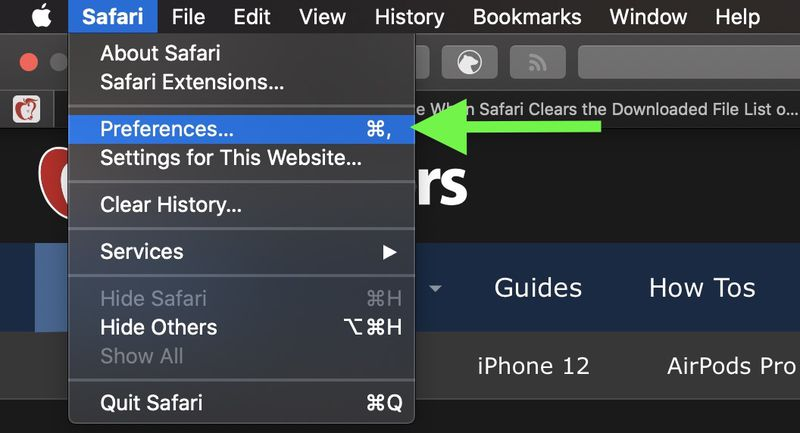Viewport: 800px width, 433px height.
Task: Open the iPhone 12 link
Action: (533, 366)
